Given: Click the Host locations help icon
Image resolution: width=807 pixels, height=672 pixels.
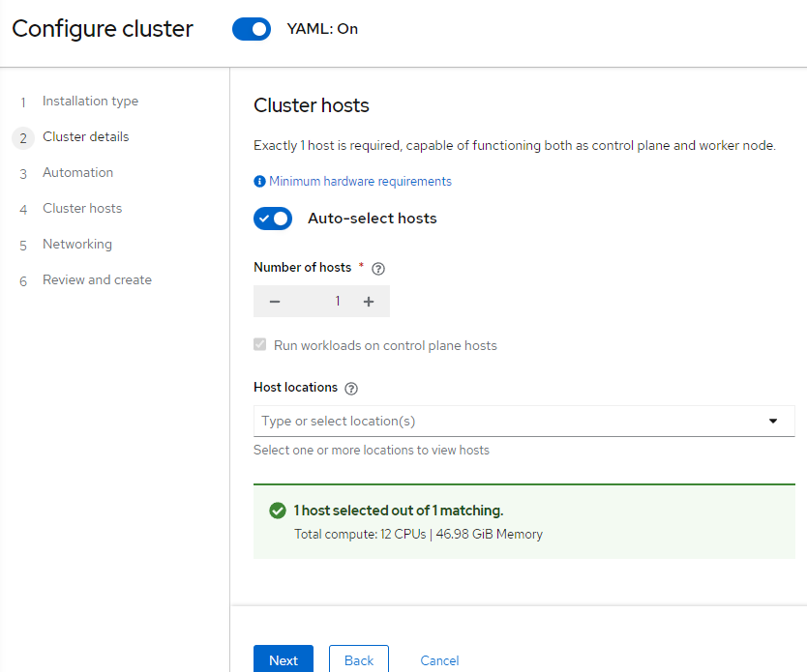Looking at the screenshot, I should pos(351,389).
